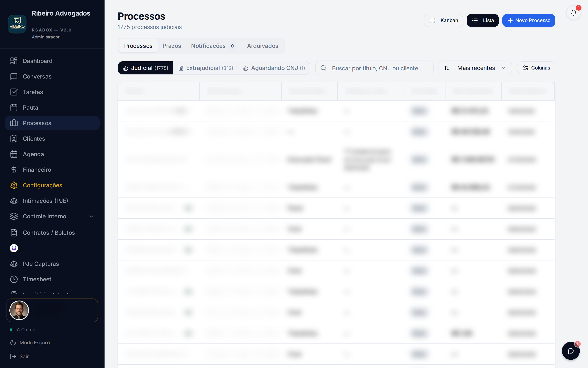Switch to the Prazos tab

[x=171, y=46]
